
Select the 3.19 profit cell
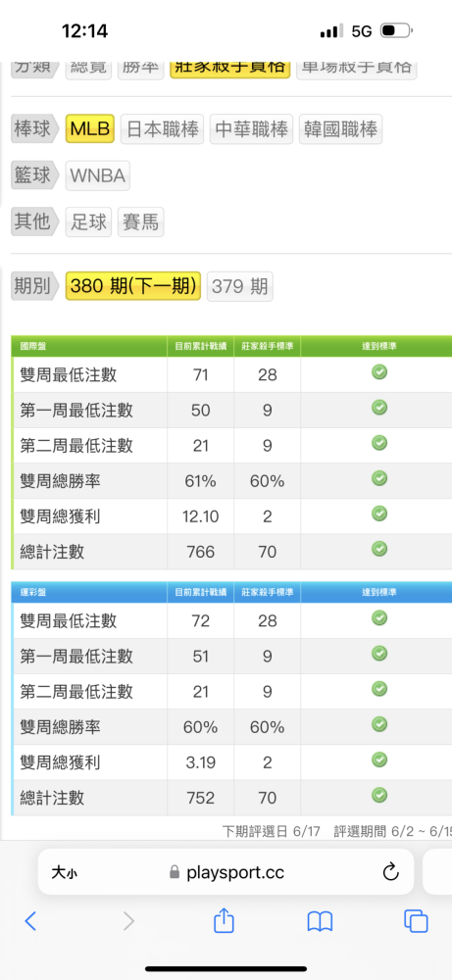[201, 762]
